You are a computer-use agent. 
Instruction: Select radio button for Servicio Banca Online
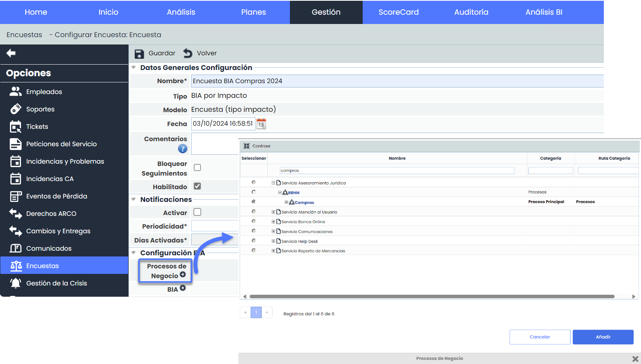[254, 221]
